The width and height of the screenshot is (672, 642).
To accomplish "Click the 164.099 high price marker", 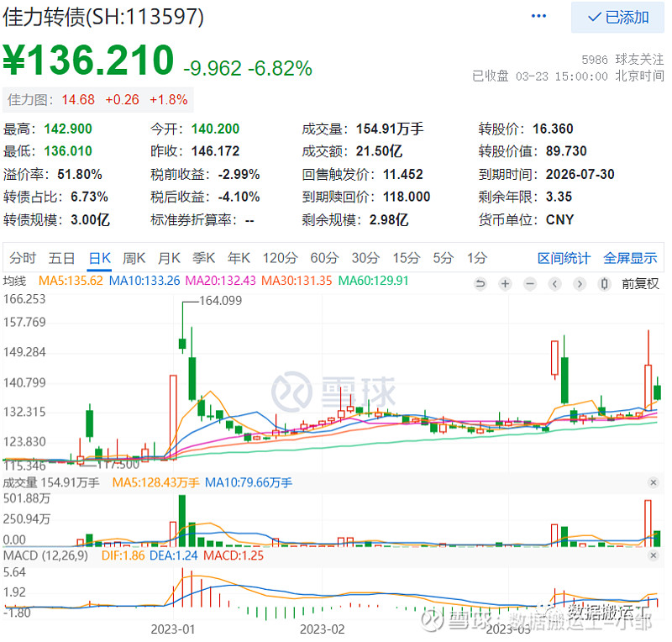I will pos(221,301).
